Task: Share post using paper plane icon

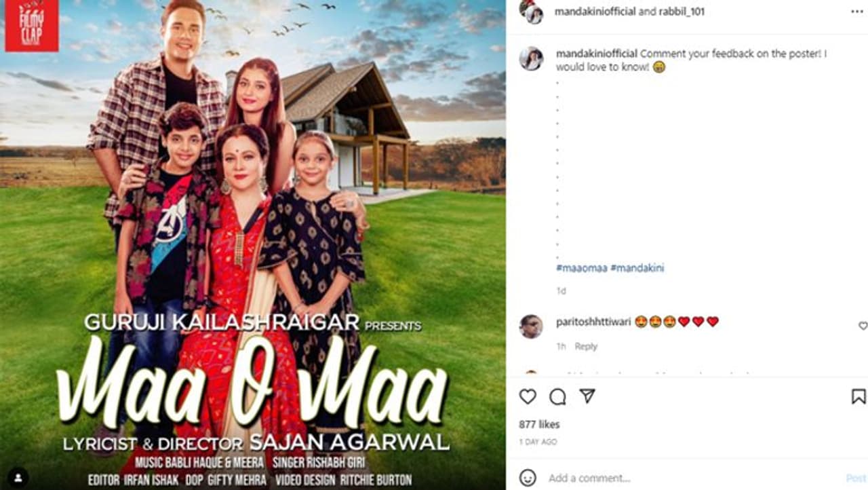Action: point(587,396)
